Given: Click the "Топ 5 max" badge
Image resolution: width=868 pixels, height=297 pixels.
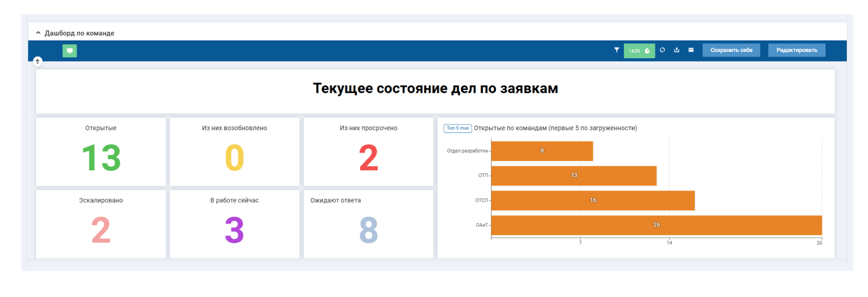Looking at the screenshot, I should tap(458, 128).
